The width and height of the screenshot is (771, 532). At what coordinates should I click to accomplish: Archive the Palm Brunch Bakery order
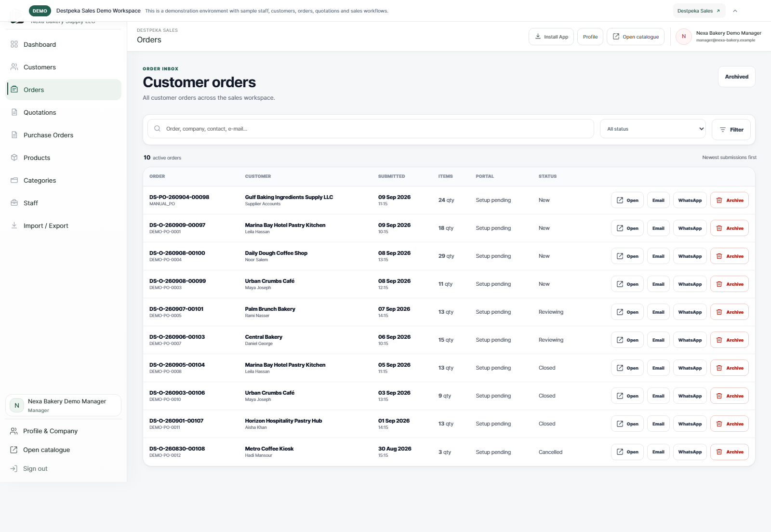729,312
